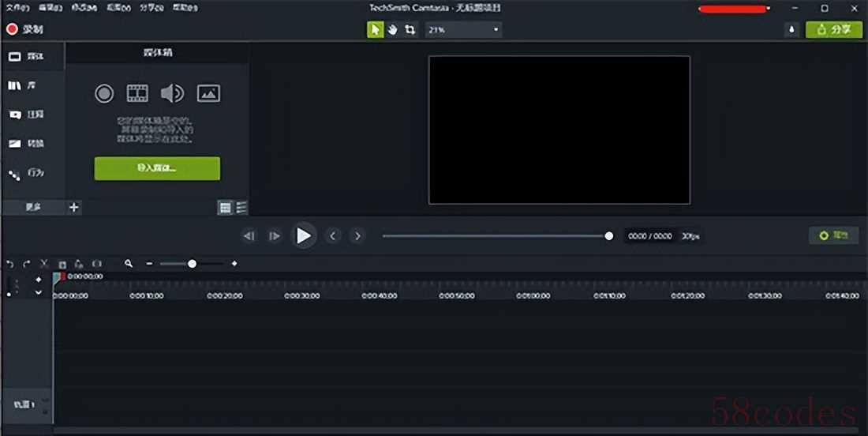Click the Undo arrow in timeline toolbar
The height and width of the screenshot is (436, 868).
point(10,264)
